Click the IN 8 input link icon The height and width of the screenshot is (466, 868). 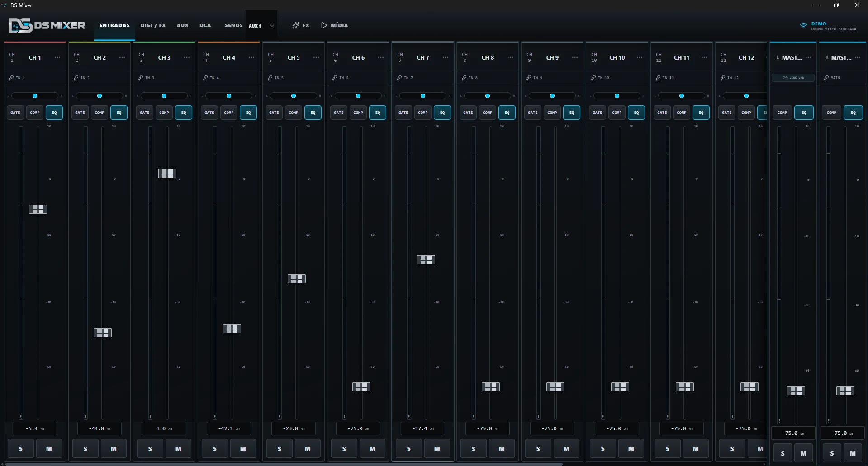click(464, 78)
